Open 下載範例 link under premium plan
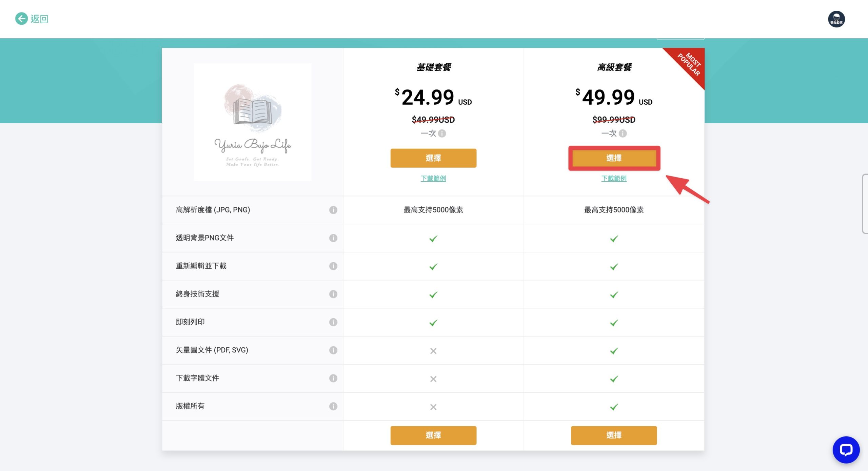868x471 pixels. tap(614, 178)
